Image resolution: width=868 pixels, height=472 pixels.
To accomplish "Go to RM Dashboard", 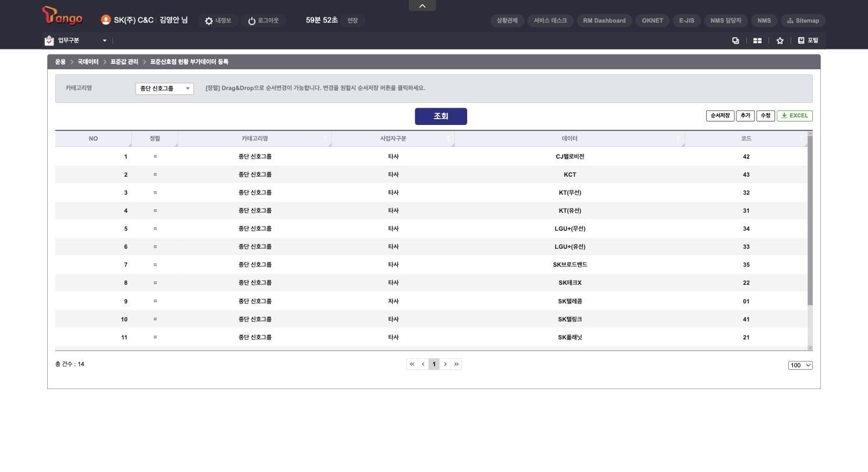I will click(x=604, y=20).
